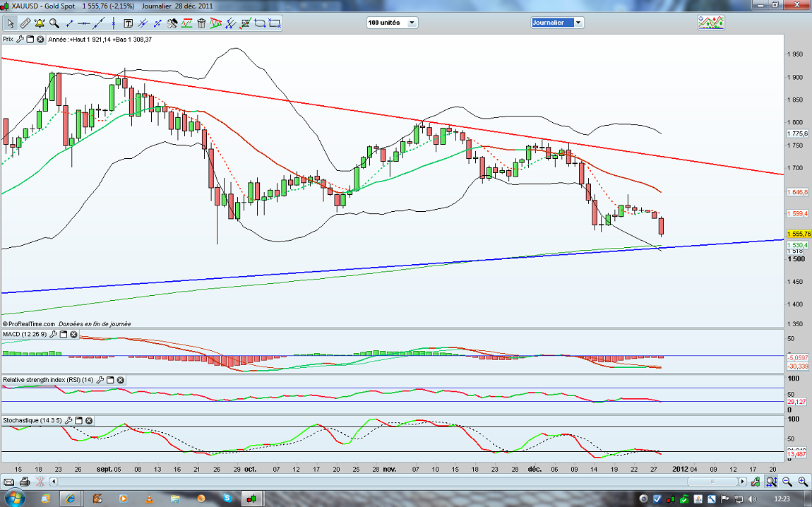Viewport: 812px width, 507px height.
Task: Select the parallel lines channel tool
Action: (143, 23)
